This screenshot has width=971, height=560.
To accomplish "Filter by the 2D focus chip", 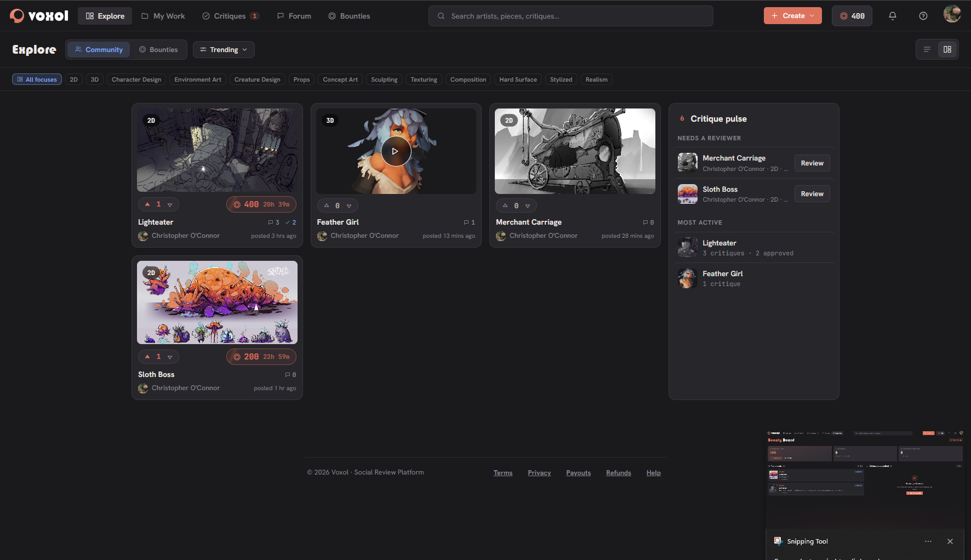I will pyautogui.click(x=74, y=79).
